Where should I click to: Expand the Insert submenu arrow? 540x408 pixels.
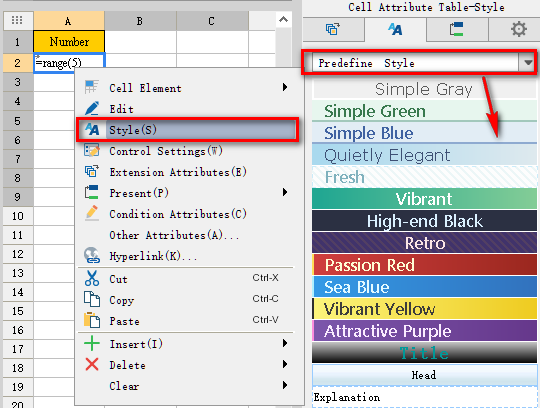pyautogui.click(x=285, y=343)
